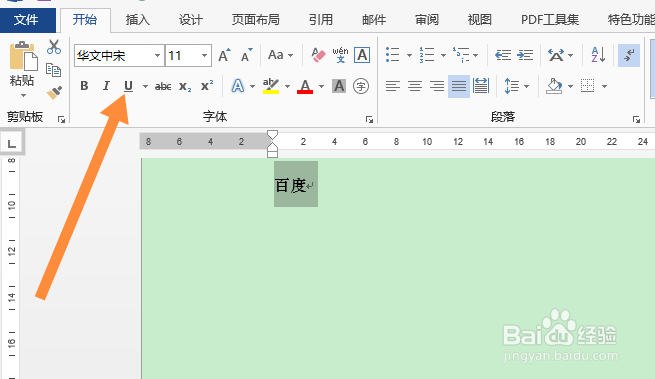The height and width of the screenshot is (379, 655).
Task: Activate the Format Painter brush
Action: (x=54, y=92)
